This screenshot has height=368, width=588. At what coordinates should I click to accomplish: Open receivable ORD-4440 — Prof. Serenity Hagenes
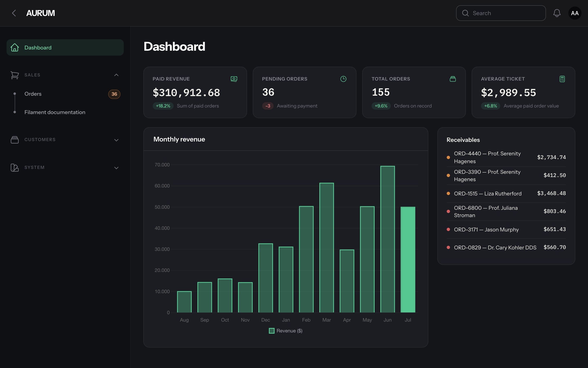pyautogui.click(x=506, y=157)
